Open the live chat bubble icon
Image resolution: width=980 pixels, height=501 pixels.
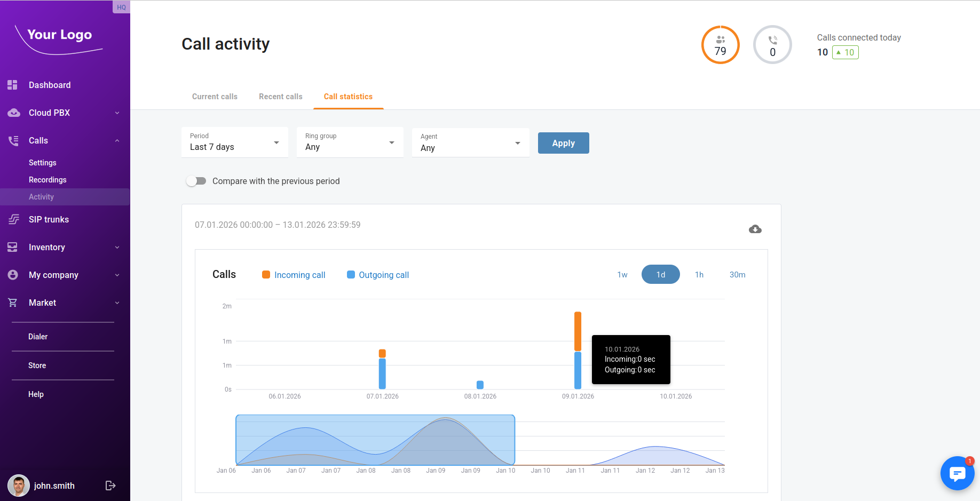click(x=957, y=473)
